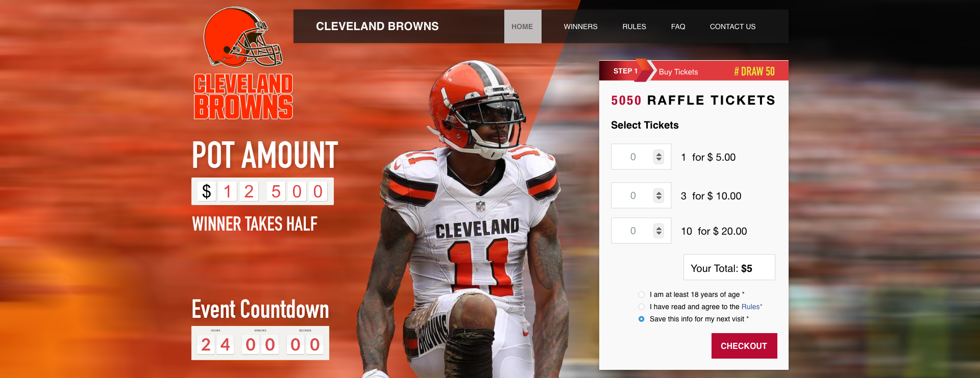The image size is (980, 378).
Task: Click the POT AMOUNT heading
Action: (x=265, y=155)
